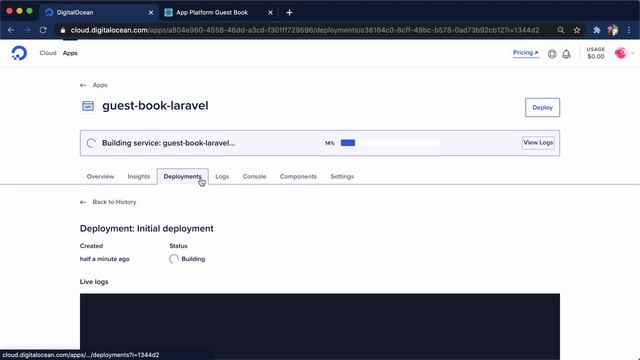Close the DigitalOcean browser tab
Image resolution: width=640 pixels, height=360 pixels.
pyautogui.click(x=151, y=13)
